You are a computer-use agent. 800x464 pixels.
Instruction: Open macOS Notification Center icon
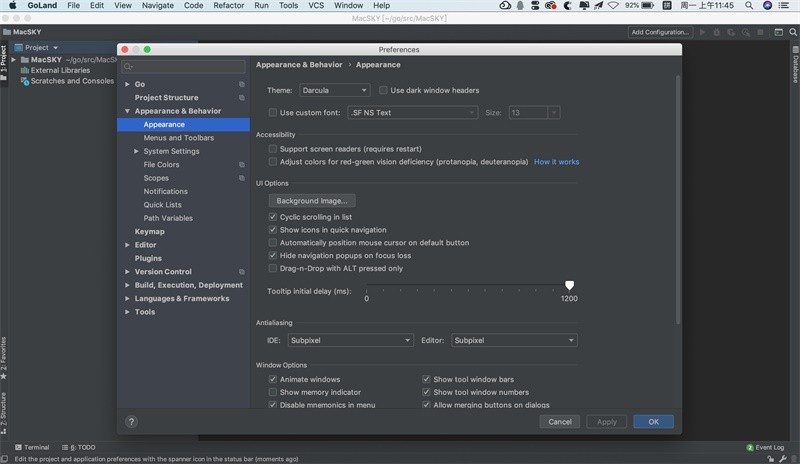coord(784,6)
